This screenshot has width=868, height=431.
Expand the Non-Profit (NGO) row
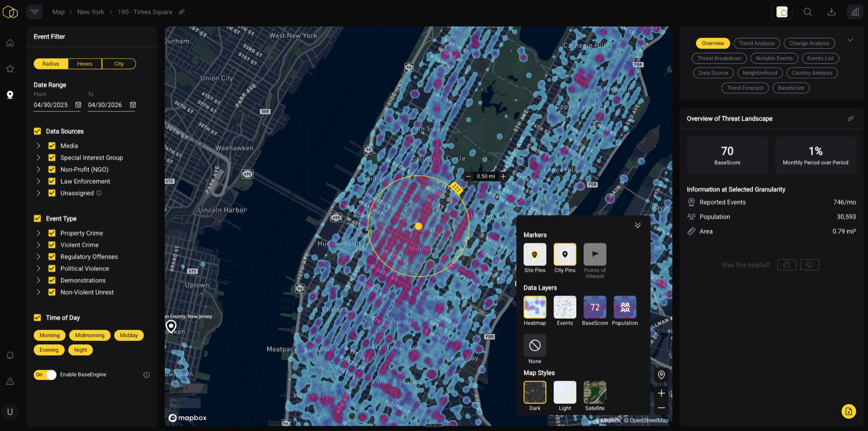point(38,169)
